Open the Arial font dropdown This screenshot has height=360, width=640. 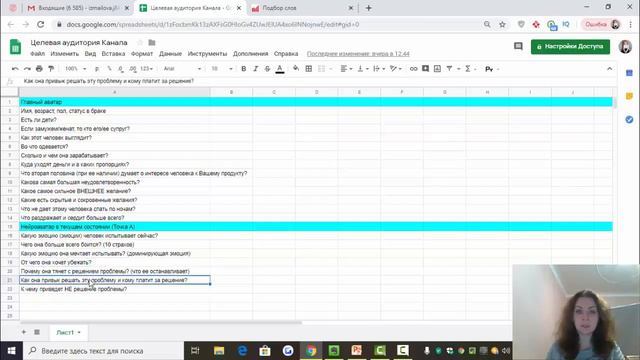[x=182, y=69]
